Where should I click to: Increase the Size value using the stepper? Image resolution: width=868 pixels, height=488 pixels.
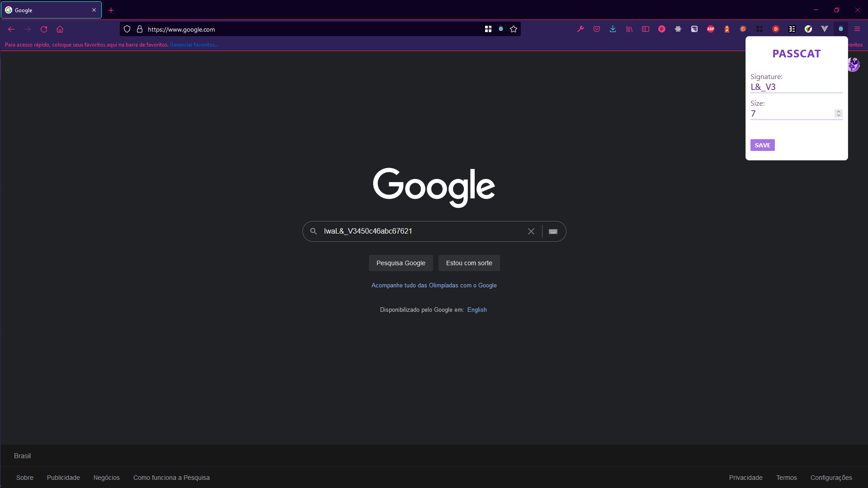point(839,112)
